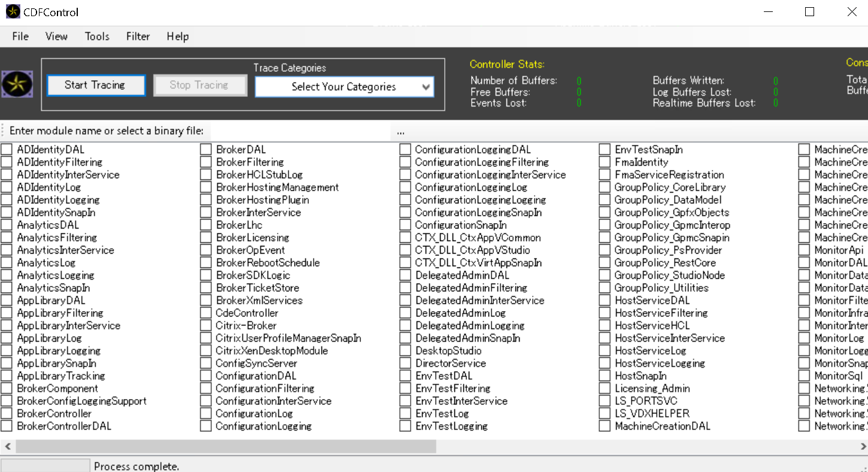Select the LS_VDXHELPER checkbox

pyautogui.click(x=605, y=413)
